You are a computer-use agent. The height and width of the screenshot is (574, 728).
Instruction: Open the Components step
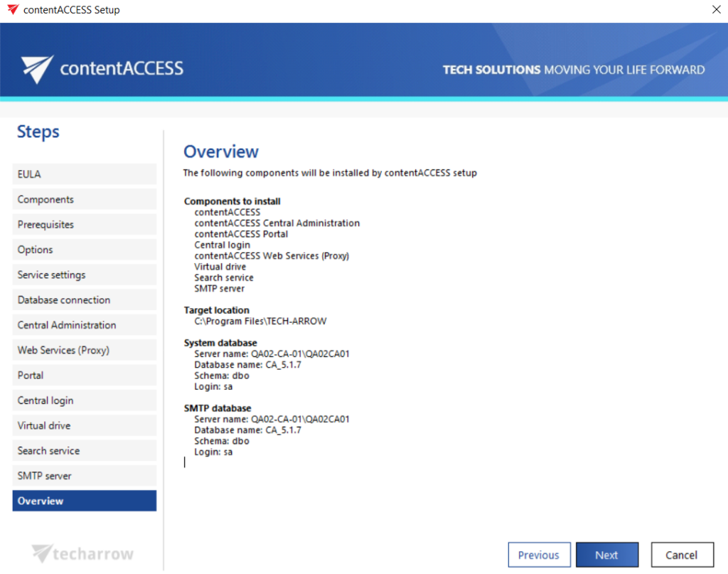click(84, 199)
